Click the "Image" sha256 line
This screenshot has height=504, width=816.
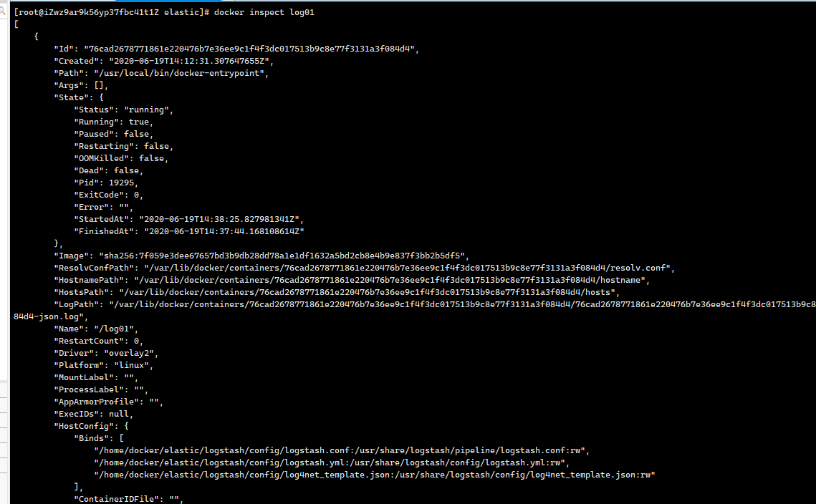coord(261,256)
